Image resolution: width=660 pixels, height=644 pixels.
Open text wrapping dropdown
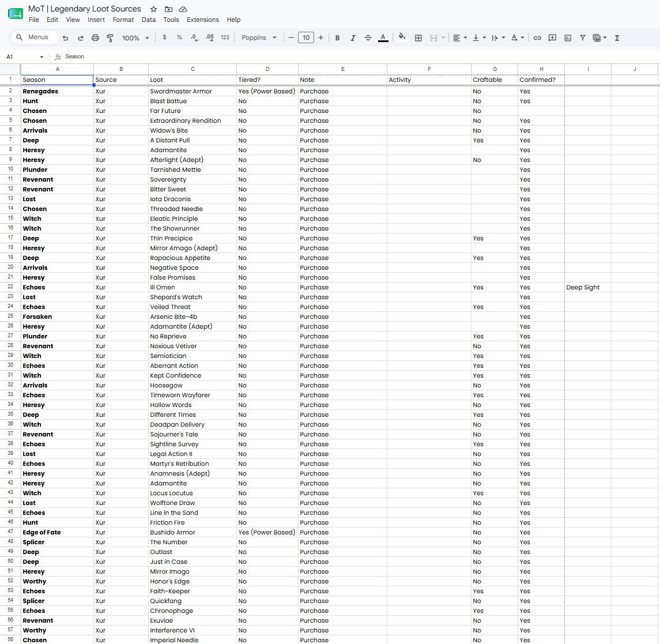coord(498,38)
